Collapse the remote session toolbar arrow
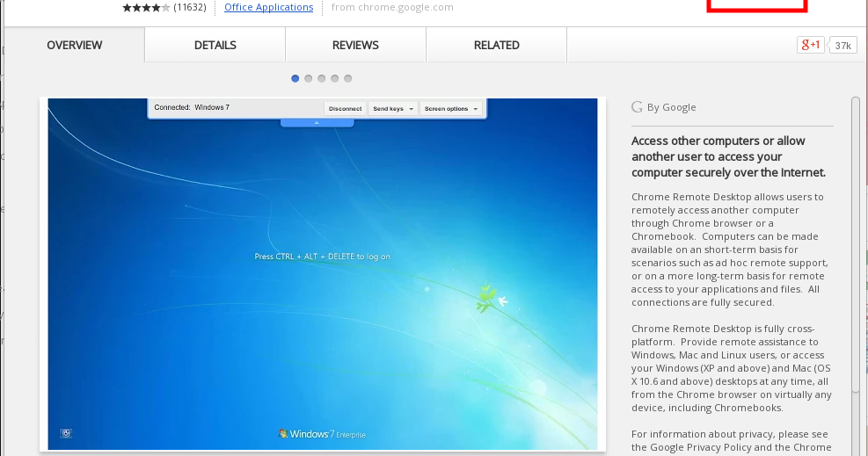Viewport: 868px width, 456px height. click(317, 123)
